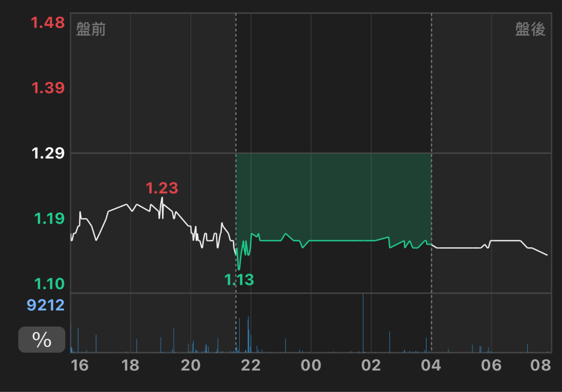Click the 1.10 bottom price axis label
Screen dimensions: 562x392
pyautogui.click(x=49, y=284)
